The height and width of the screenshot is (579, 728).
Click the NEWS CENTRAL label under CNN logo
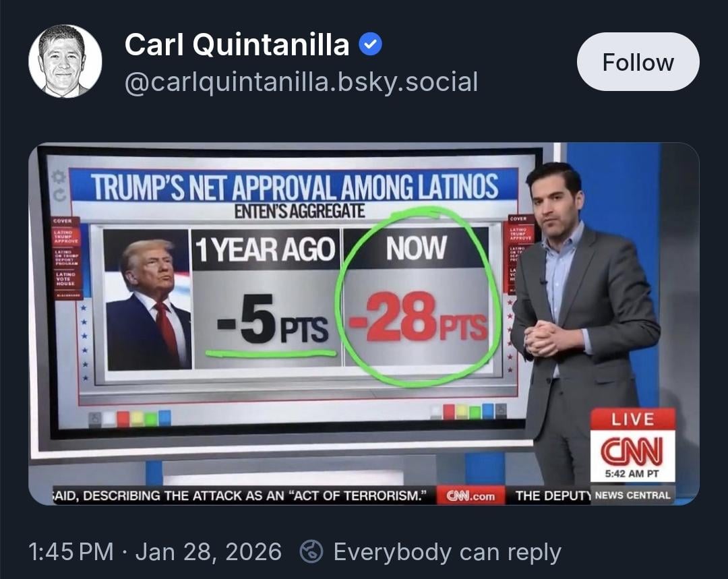632,495
